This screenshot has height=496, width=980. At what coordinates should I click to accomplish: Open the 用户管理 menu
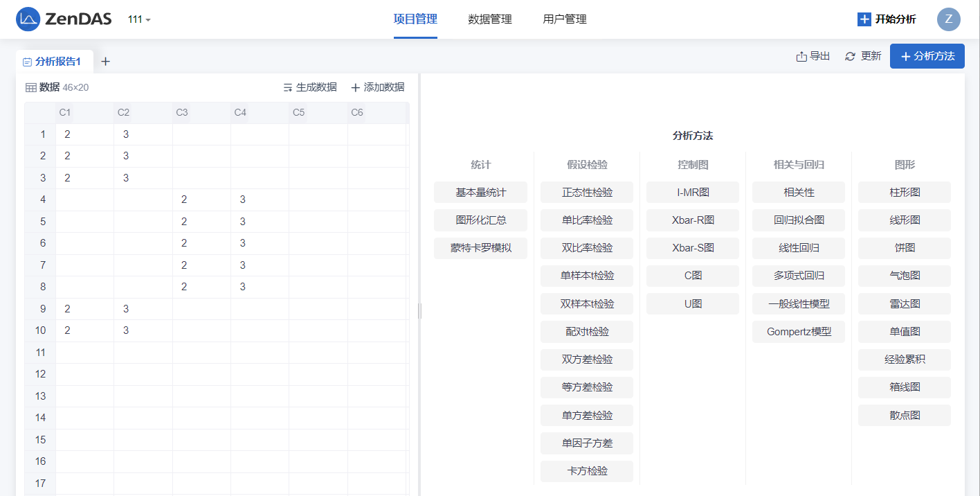[x=564, y=19]
